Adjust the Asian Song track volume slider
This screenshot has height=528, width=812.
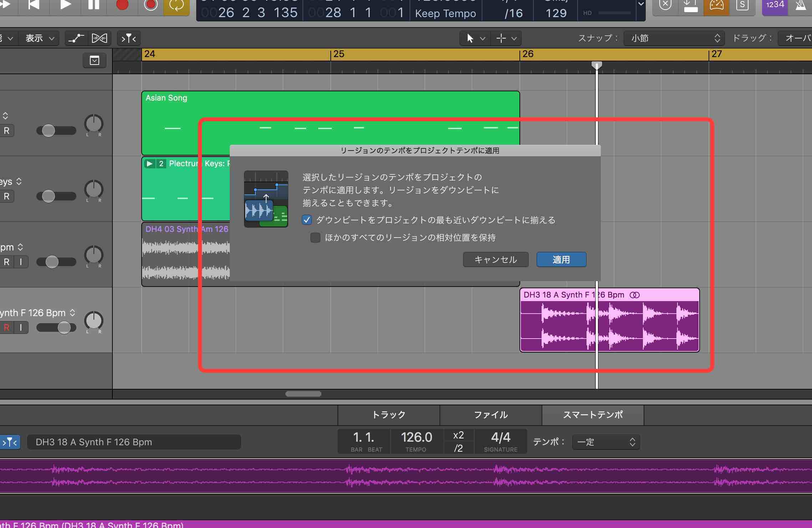click(49, 131)
